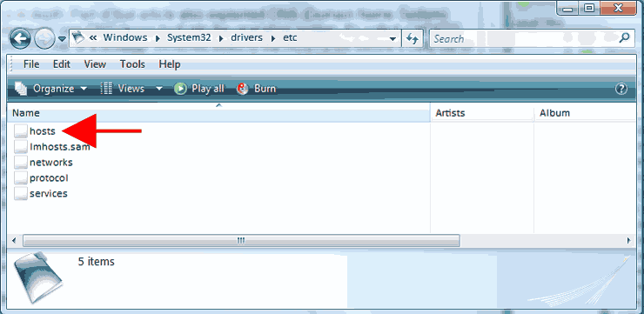Click the Back navigation arrow
The width and height of the screenshot is (644, 314).
click(20, 39)
